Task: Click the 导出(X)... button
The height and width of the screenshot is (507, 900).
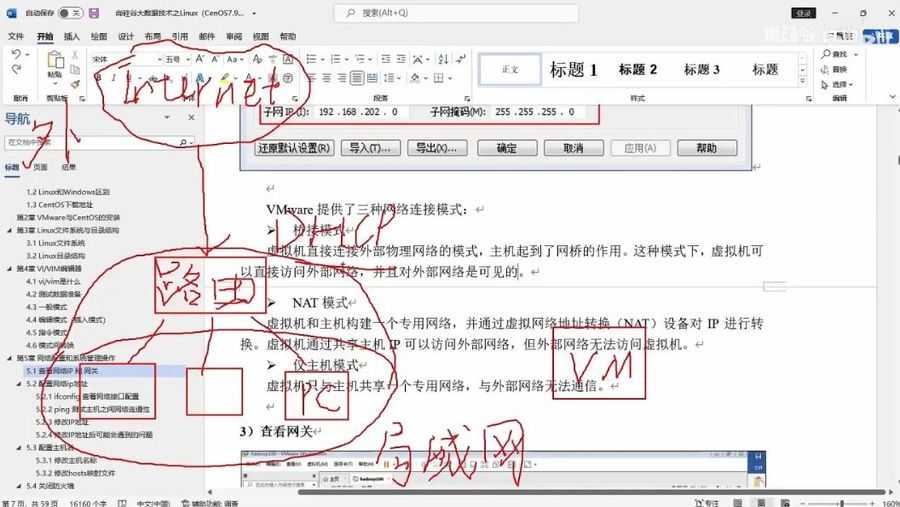Action: tap(437, 148)
